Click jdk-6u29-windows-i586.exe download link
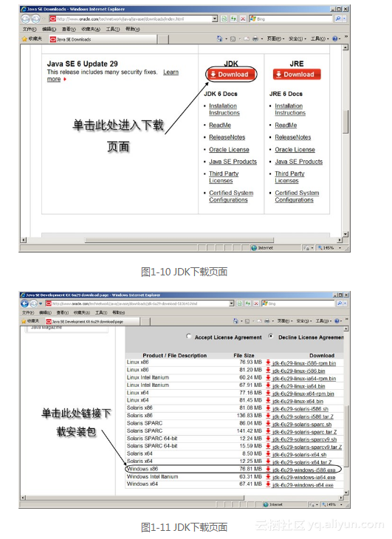This screenshot has height=539, width=392. 303,470
